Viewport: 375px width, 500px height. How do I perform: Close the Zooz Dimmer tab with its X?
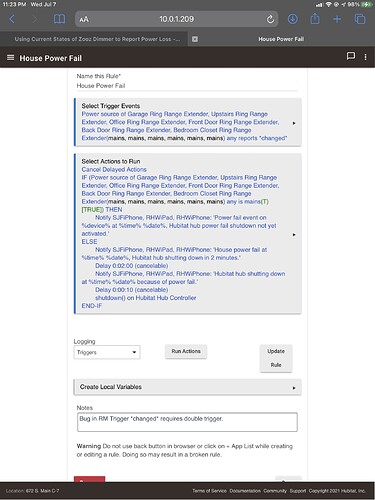pos(195,39)
